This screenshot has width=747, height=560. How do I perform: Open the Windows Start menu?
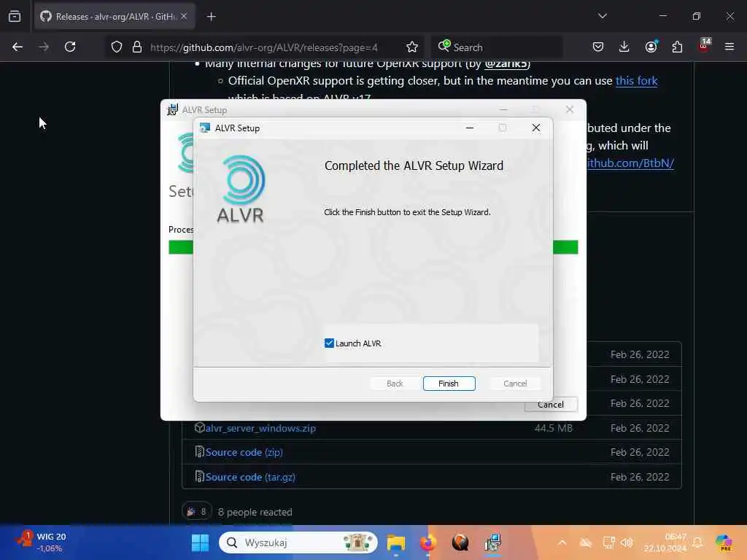pos(200,542)
